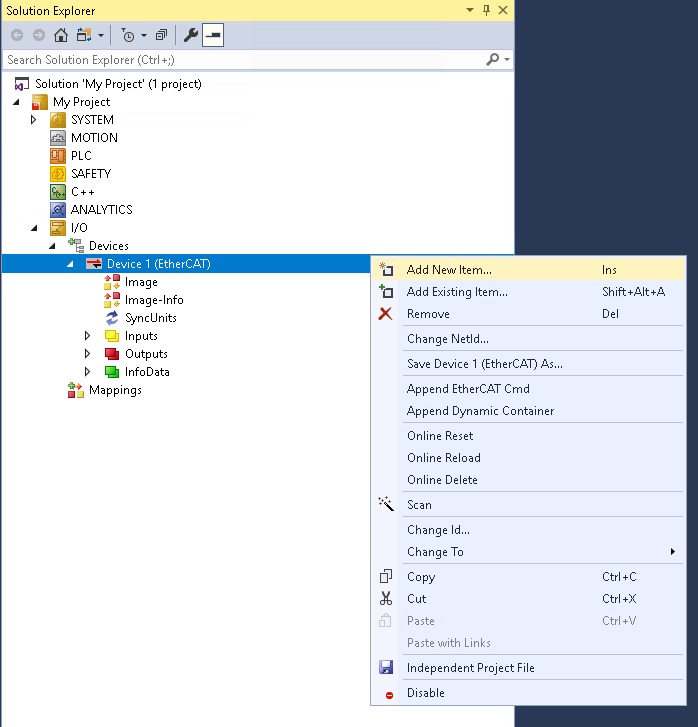Click Disable in the context menu
The height and width of the screenshot is (727, 698).
click(425, 693)
